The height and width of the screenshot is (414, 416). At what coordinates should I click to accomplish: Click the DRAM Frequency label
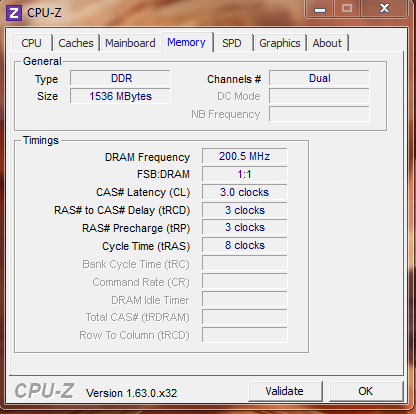147,157
